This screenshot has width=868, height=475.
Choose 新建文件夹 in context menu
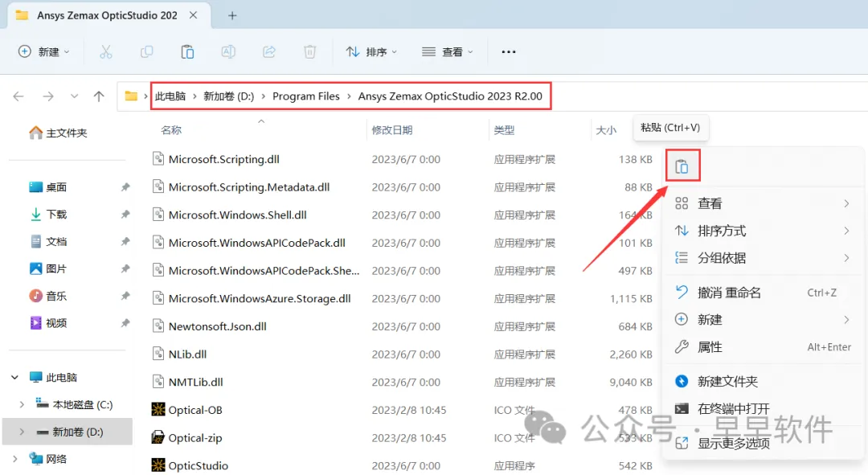762,382
